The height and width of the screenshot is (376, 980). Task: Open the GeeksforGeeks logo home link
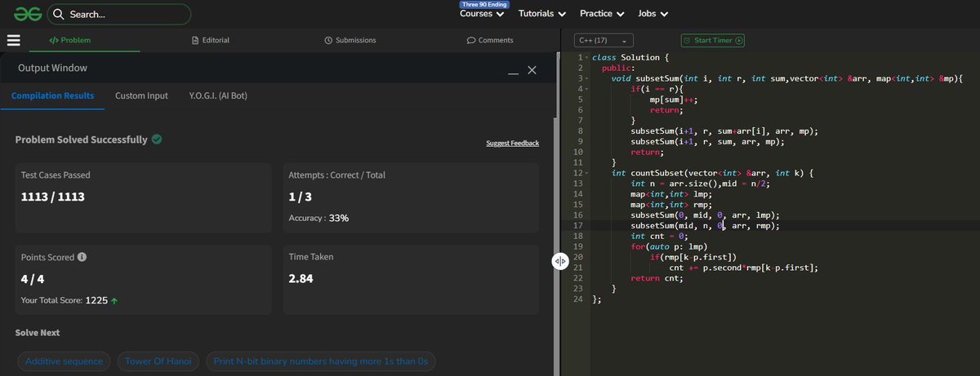[x=26, y=14]
